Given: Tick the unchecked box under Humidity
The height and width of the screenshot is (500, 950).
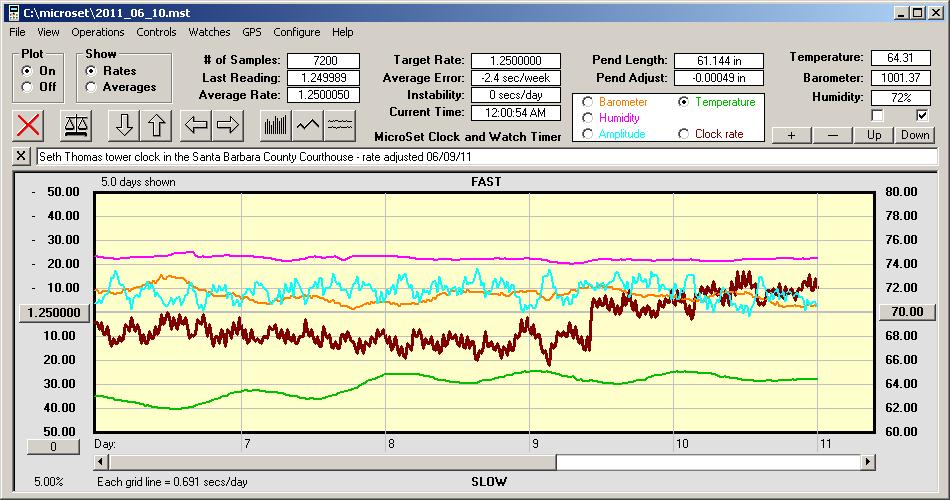Looking at the screenshot, I should point(877,115).
